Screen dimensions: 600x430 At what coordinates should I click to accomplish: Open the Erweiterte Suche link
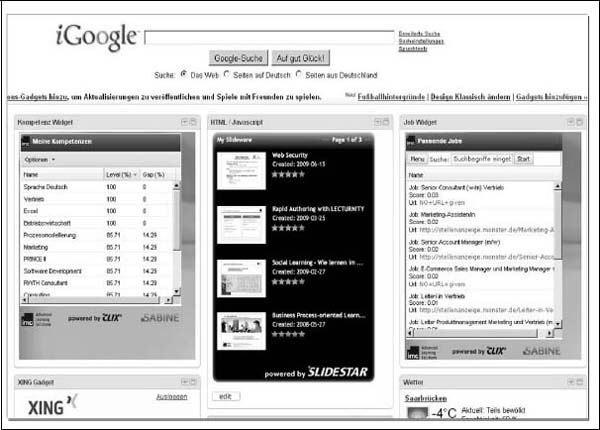click(419, 34)
